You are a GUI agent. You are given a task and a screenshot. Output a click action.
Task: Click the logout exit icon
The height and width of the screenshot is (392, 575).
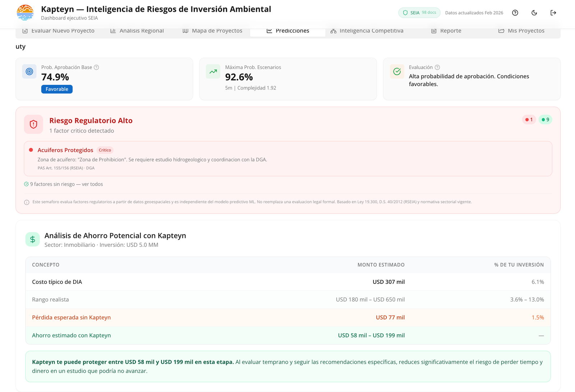pyautogui.click(x=553, y=13)
